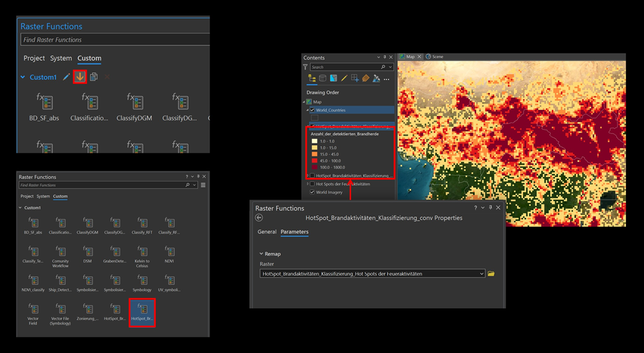Expand the Hot Spots der Feueraktivitäten layer
The image size is (644, 353).
308,184
